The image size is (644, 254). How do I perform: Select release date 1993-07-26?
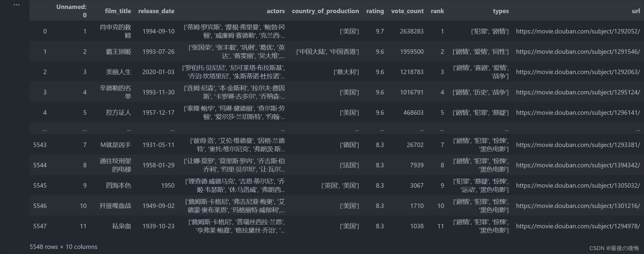[158, 52]
